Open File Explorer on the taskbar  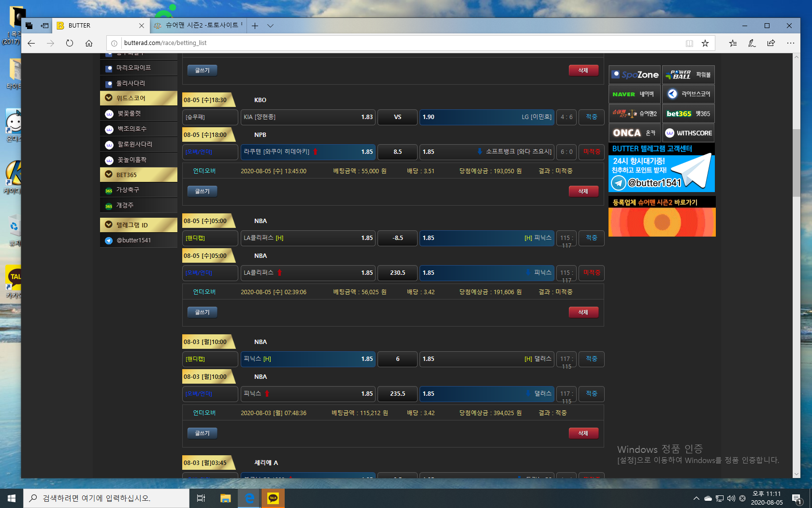(x=225, y=498)
